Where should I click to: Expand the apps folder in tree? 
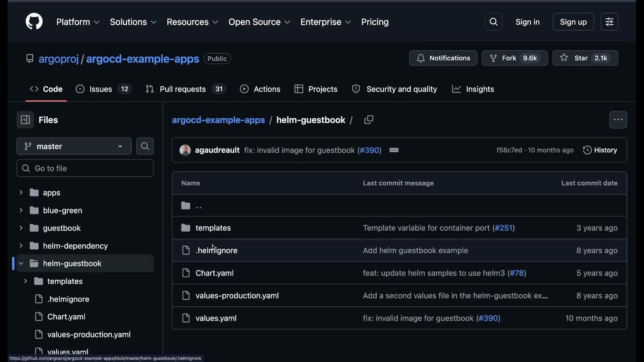(21, 193)
